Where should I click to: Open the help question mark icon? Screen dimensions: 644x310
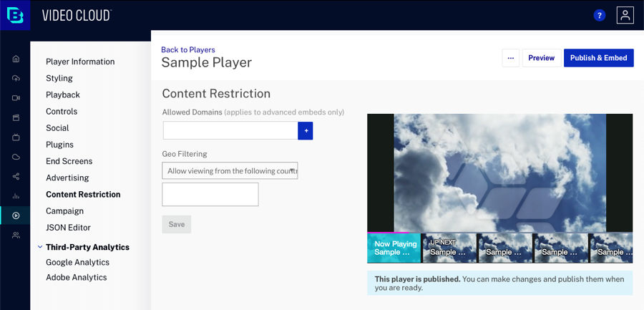tap(600, 15)
